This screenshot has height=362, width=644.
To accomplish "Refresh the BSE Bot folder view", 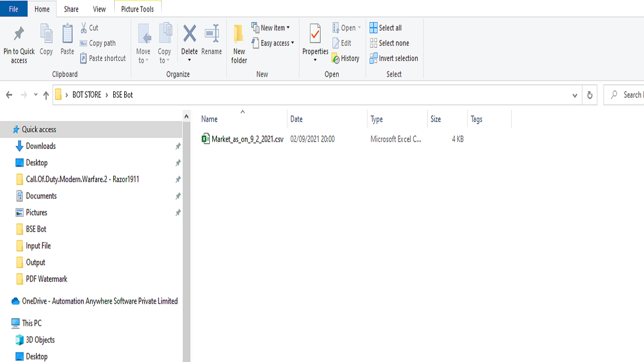I will tap(590, 95).
